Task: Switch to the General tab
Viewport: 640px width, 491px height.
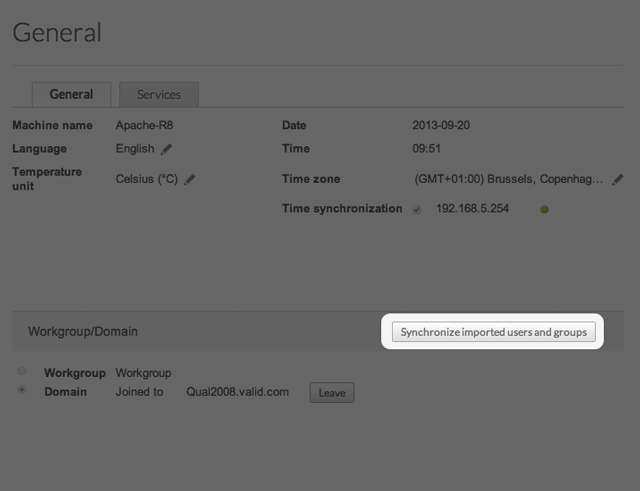Action: (x=71, y=95)
